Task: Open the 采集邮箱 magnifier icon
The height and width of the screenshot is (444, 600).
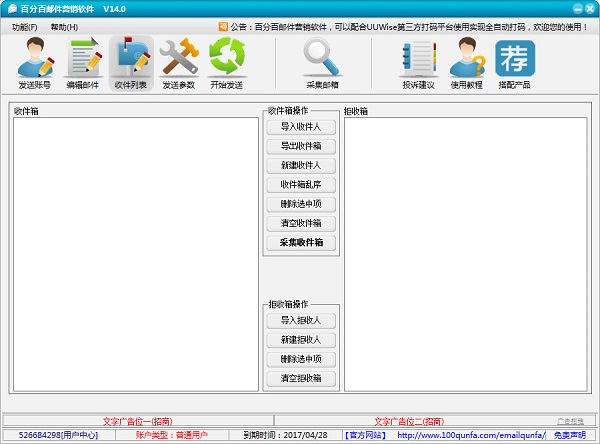Action: coord(322,63)
